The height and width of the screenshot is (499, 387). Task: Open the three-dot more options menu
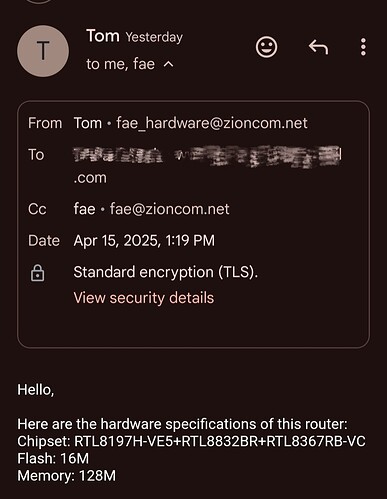363,47
